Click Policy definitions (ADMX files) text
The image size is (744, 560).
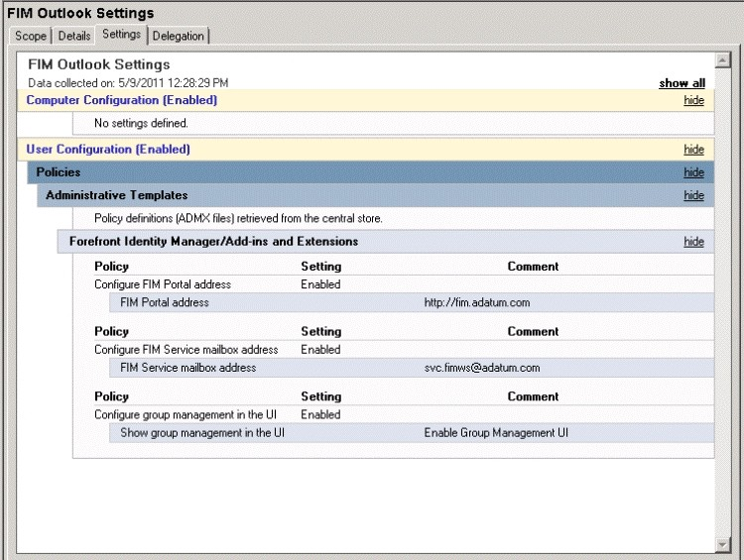(x=238, y=218)
